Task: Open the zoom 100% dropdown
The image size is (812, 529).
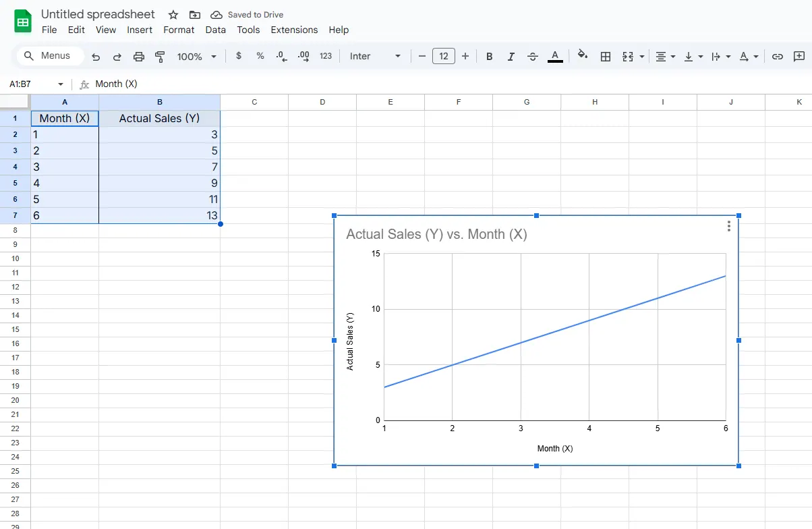Action: [196, 57]
